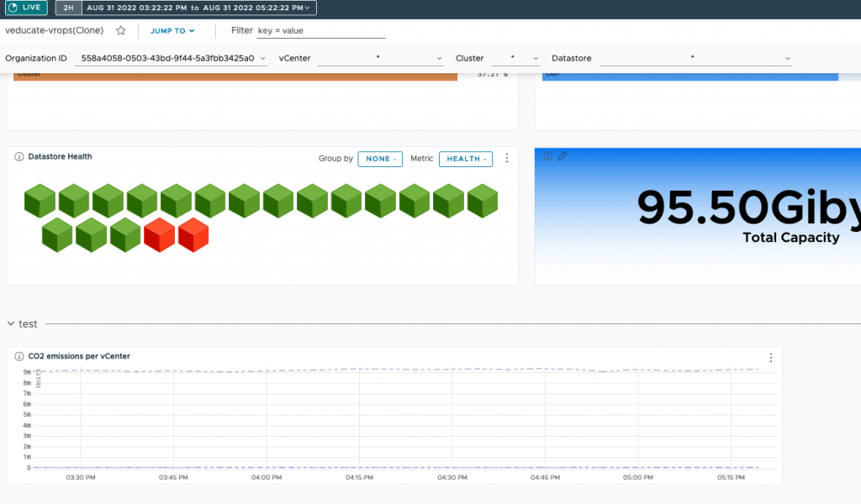Viewport: 861px width, 504px height.
Task: Click the Total Capacity label
Action: pyautogui.click(x=790, y=238)
